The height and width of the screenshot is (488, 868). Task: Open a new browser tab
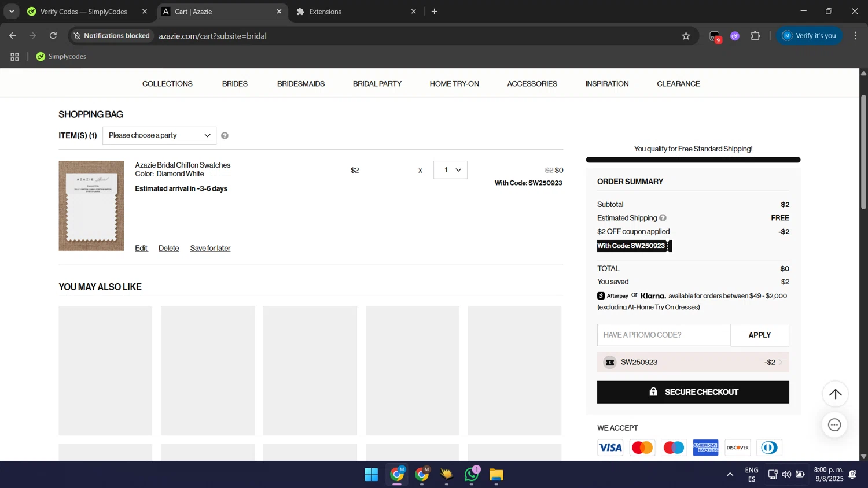[x=435, y=12]
